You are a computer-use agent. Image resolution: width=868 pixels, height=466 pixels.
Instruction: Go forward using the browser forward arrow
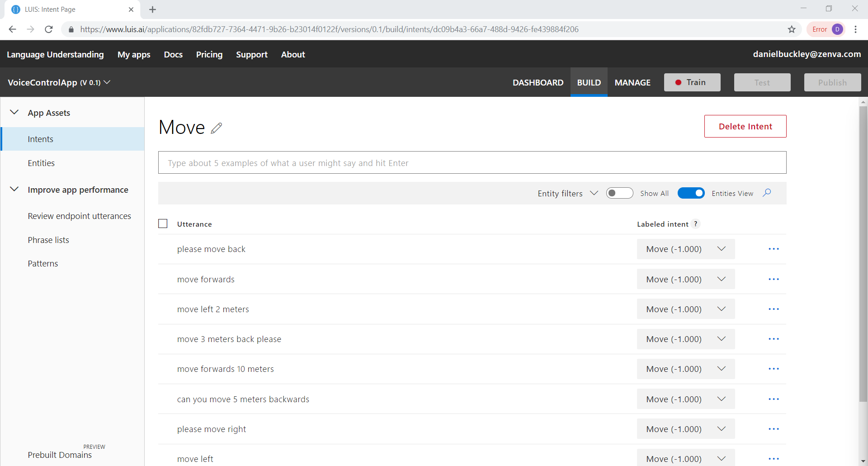click(x=30, y=29)
